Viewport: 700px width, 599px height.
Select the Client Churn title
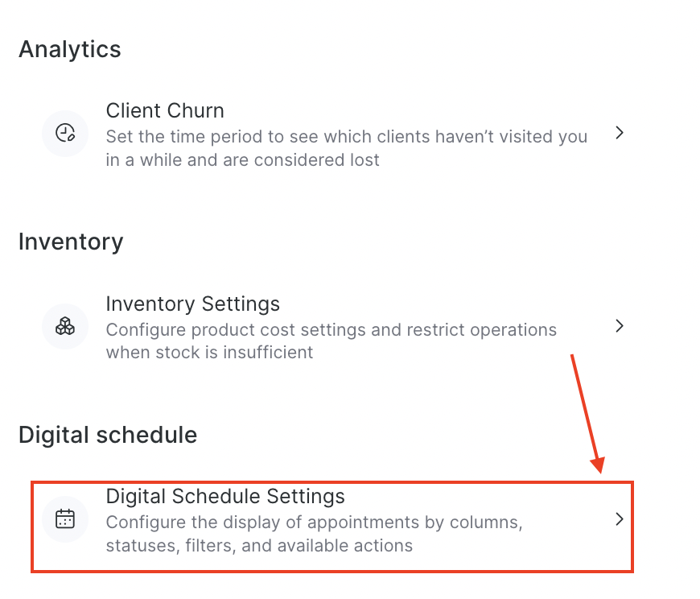click(165, 110)
